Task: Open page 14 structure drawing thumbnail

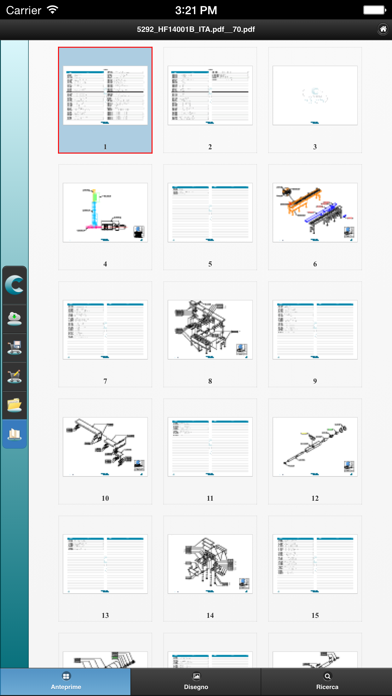Action: 210,569
